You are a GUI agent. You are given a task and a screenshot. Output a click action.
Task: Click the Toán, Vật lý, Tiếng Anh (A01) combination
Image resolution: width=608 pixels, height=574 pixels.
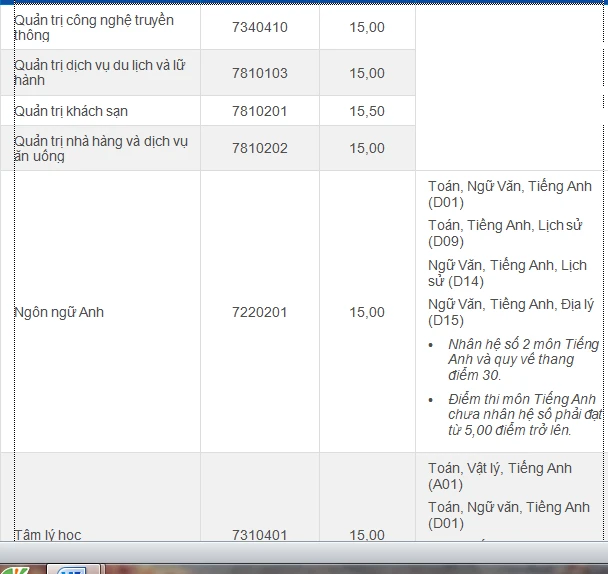pos(499,476)
